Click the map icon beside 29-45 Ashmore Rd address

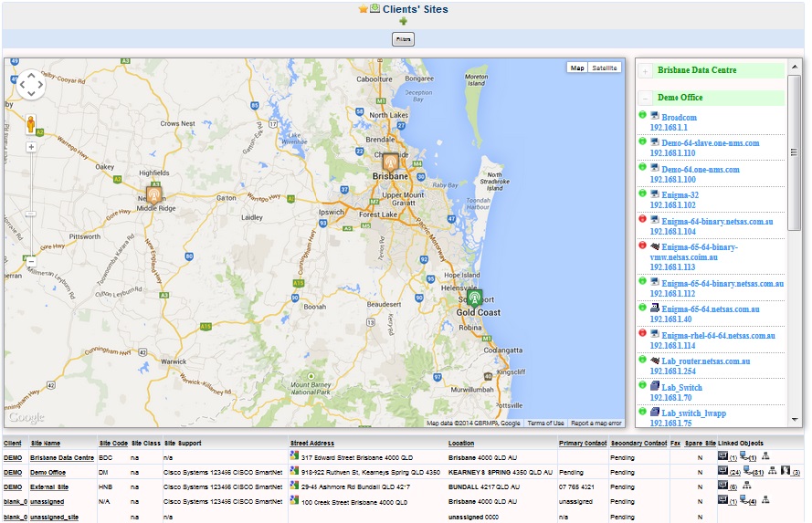(x=294, y=486)
